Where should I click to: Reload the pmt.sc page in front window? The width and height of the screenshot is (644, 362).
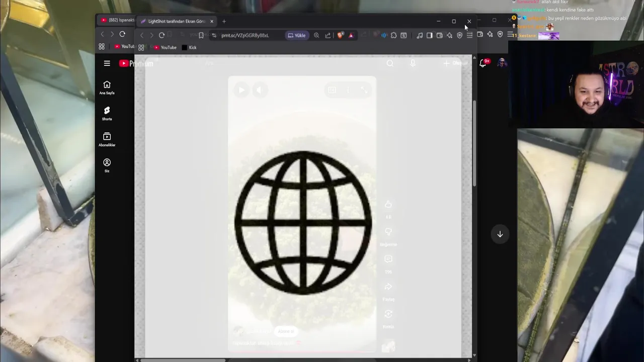[162, 35]
